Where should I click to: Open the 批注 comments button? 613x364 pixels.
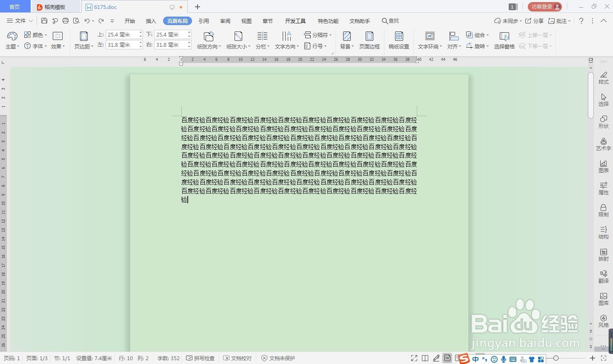coord(559,21)
